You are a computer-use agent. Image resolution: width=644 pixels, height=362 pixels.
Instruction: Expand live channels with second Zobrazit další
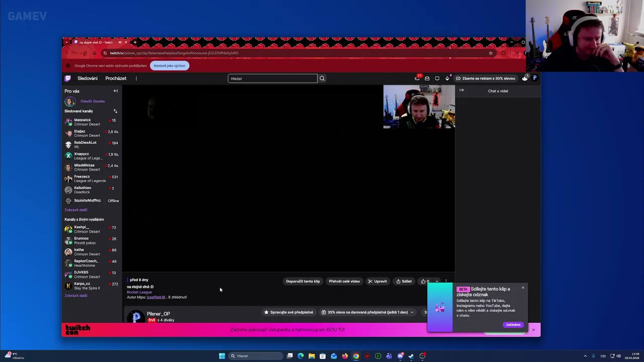pyautogui.click(x=76, y=296)
